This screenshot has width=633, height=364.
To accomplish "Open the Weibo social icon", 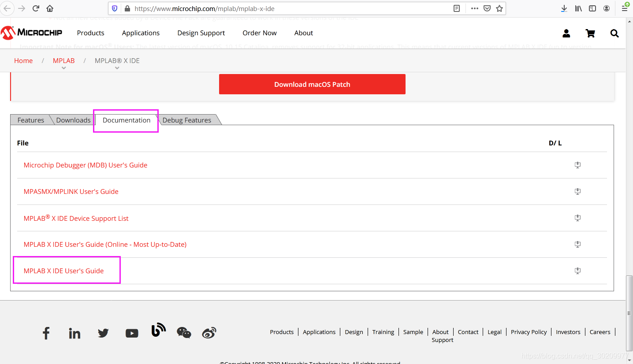I will point(209,333).
